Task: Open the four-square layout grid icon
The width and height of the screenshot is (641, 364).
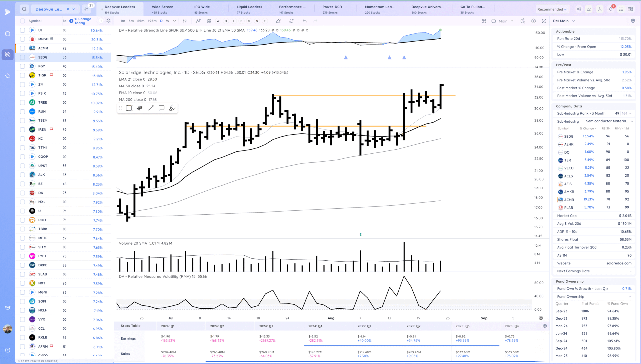Action: click(x=209, y=21)
